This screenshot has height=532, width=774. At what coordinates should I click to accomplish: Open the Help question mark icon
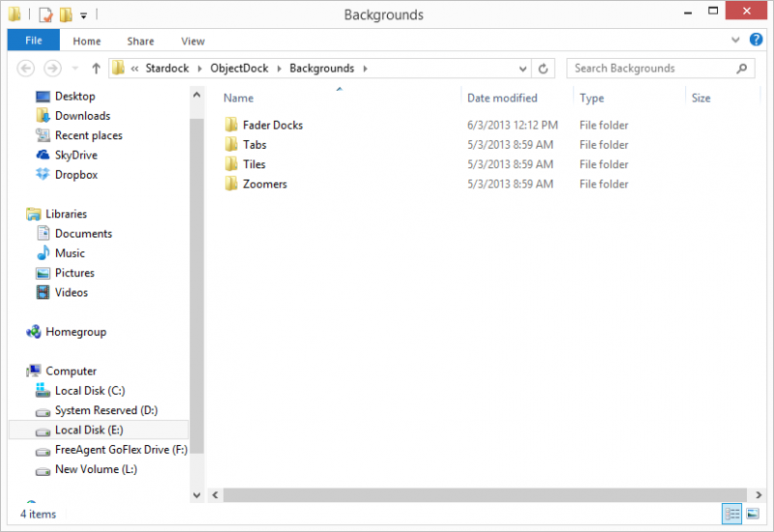[x=756, y=40]
